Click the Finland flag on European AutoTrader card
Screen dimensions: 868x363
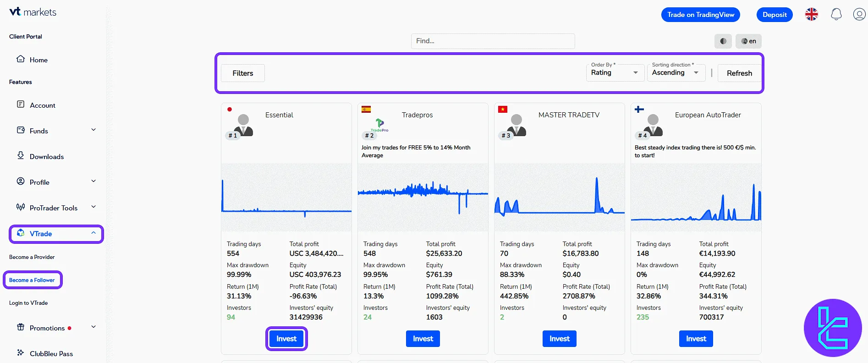[x=639, y=109]
